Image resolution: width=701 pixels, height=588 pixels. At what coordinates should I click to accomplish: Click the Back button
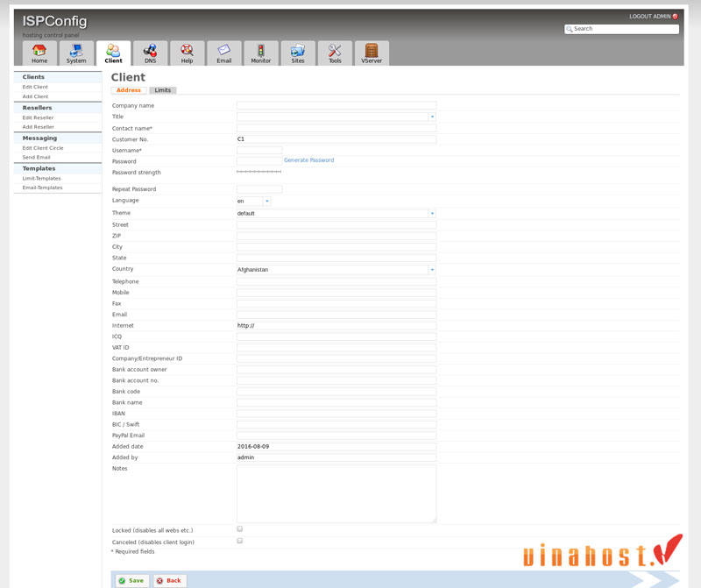tap(169, 581)
